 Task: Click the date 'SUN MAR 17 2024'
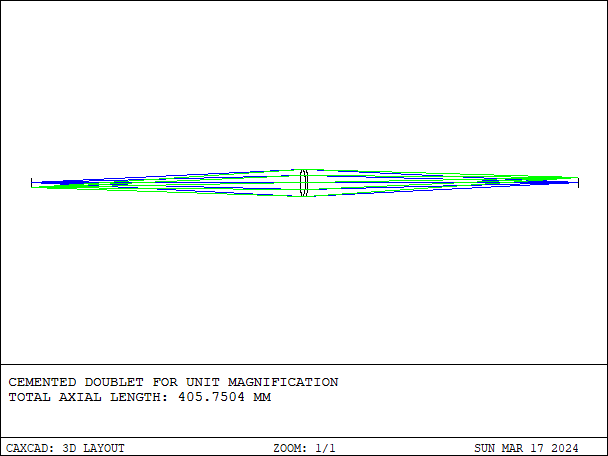pyautogui.click(x=526, y=448)
